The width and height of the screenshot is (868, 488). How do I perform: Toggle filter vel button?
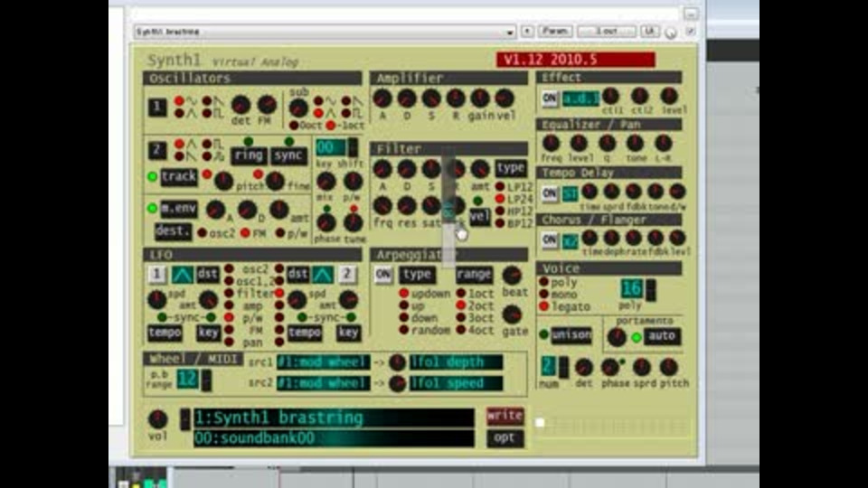tap(479, 216)
